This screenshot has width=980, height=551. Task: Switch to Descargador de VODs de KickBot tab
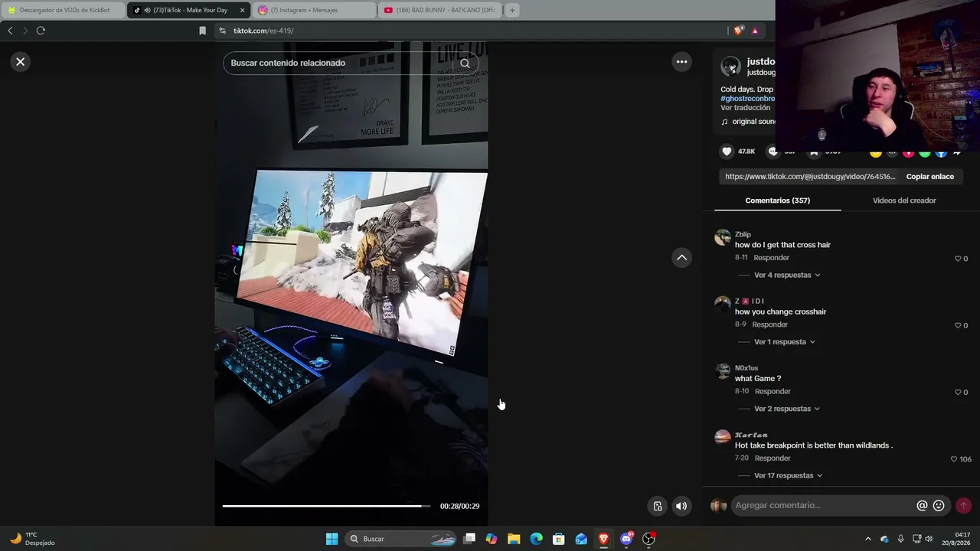pyautogui.click(x=63, y=10)
